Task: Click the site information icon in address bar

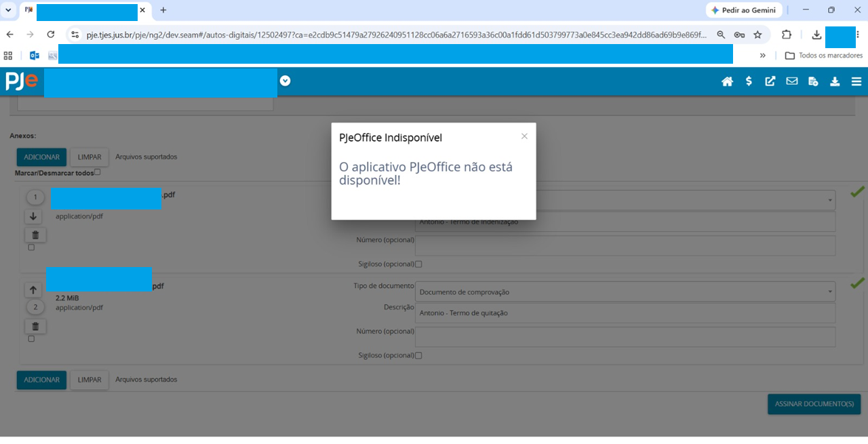Action: pos(75,35)
